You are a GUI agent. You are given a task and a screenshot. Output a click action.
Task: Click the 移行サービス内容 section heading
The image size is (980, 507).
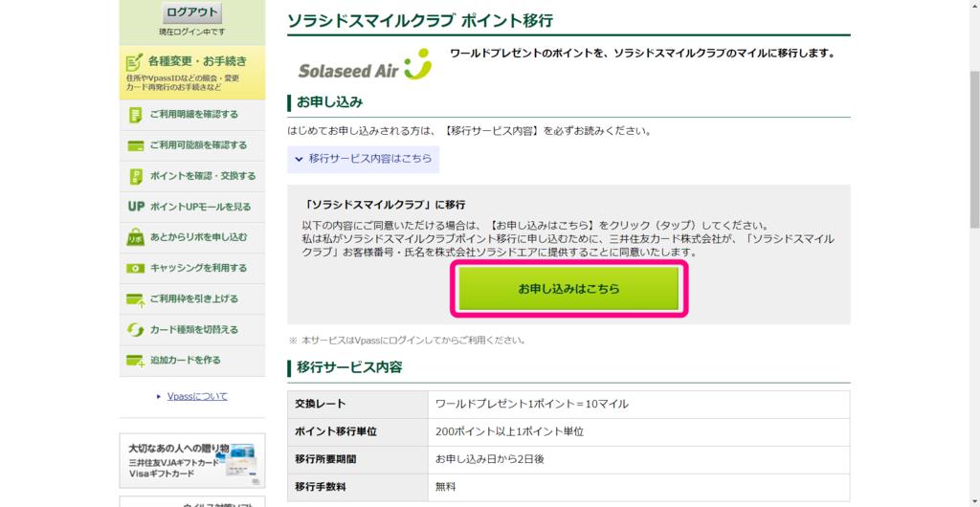click(349, 367)
